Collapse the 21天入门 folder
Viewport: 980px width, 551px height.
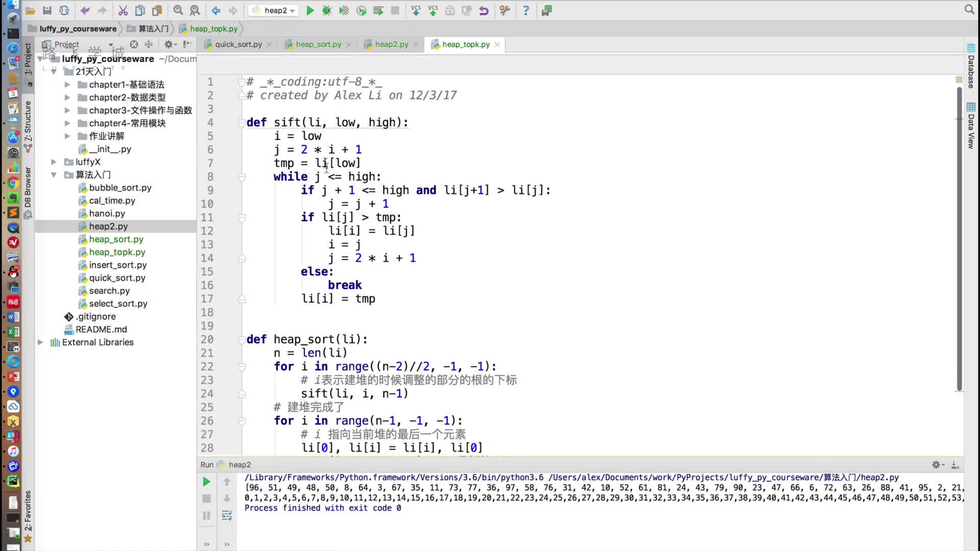[x=54, y=71]
